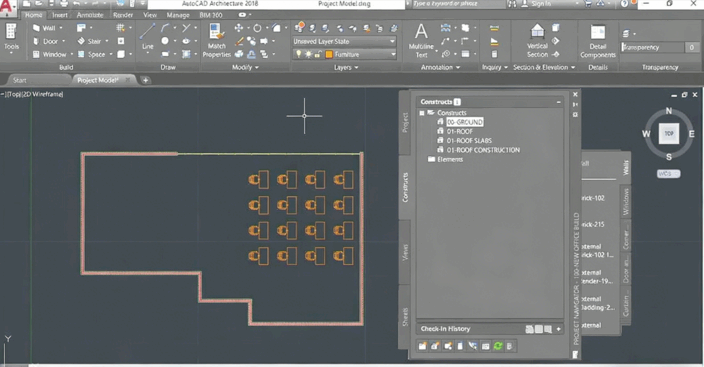Screen dimensions: 704x367
Task: Collapse the Constructs panel minus button
Action: click(559, 102)
